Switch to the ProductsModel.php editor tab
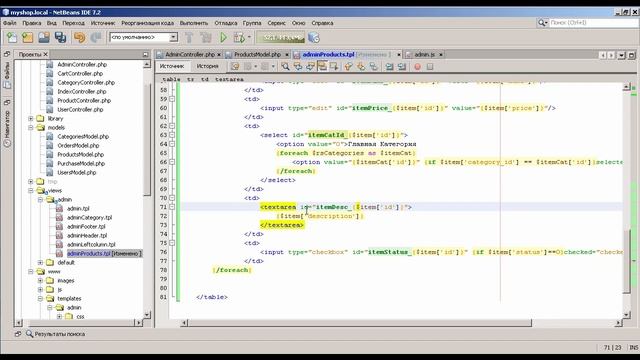 click(x=257, y=54)
